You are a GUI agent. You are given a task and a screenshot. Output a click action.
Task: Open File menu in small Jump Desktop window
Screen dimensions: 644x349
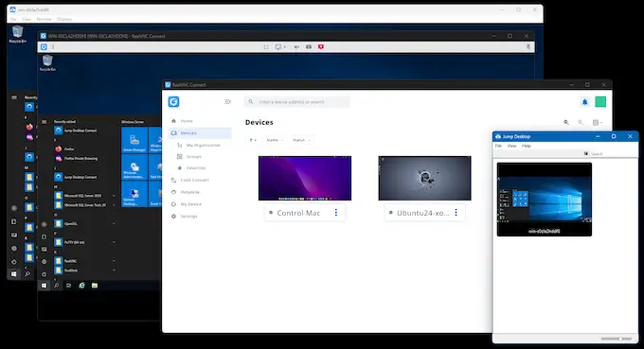(498, 146)
